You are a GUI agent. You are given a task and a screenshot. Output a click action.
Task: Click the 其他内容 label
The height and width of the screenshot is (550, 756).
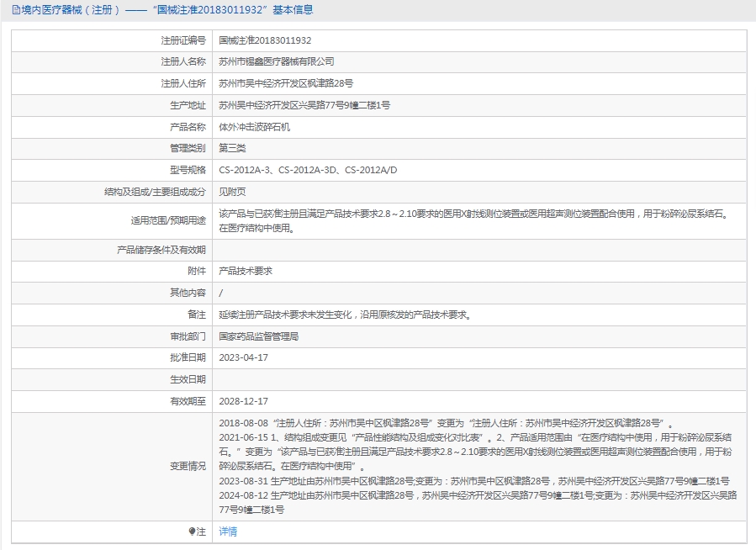(x=188, y=293)
